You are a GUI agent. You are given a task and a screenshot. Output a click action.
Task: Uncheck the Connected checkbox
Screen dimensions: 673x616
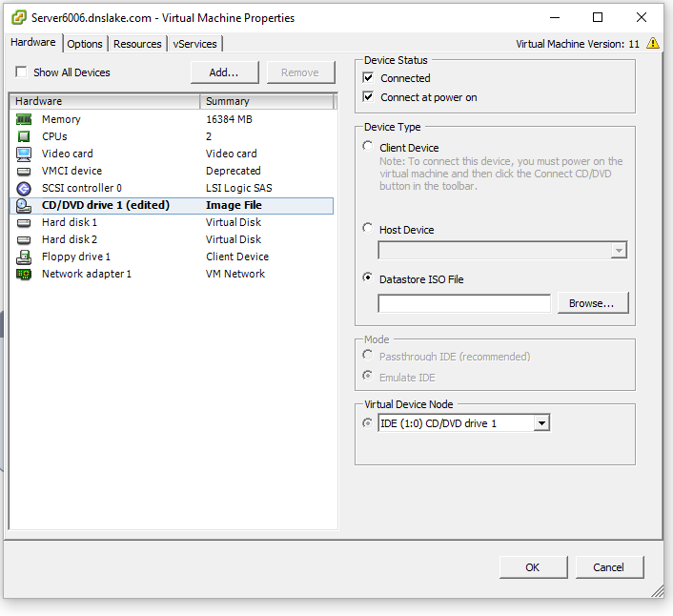tap(368, 78)
